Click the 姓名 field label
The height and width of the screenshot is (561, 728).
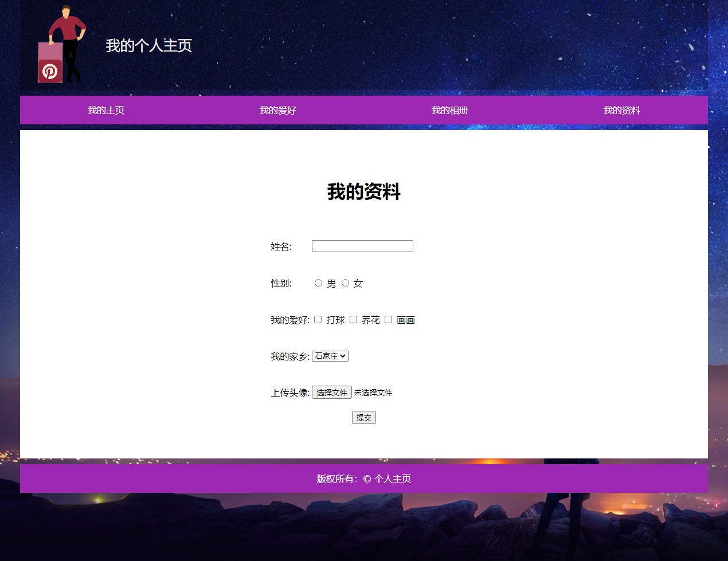[x=281, y=247]
